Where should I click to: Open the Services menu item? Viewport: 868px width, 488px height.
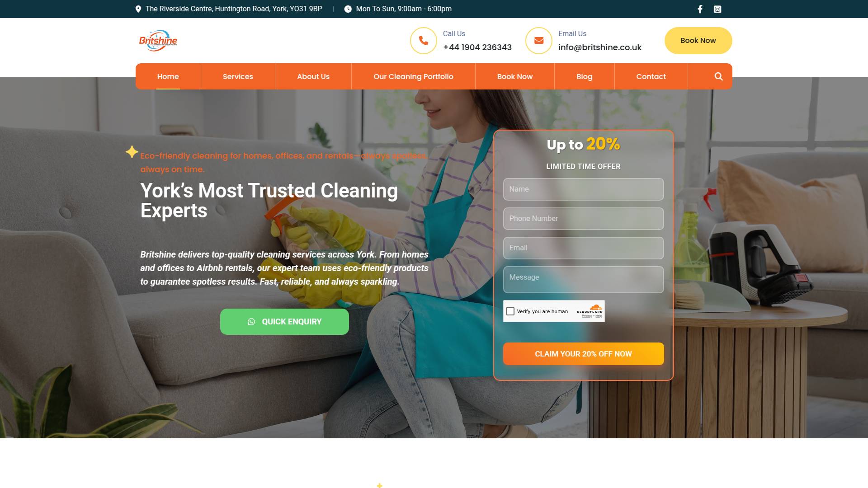[x=238, y=76]
